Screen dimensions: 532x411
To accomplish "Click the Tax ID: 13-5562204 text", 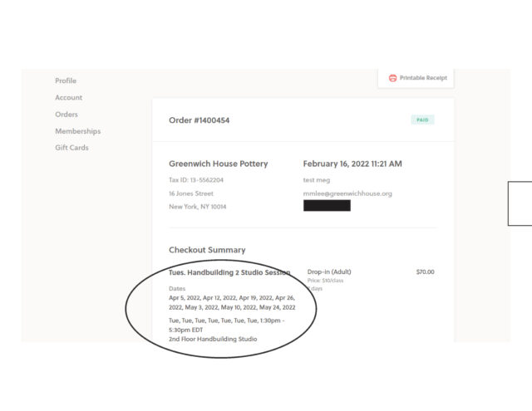I will [x=195, y=179].
